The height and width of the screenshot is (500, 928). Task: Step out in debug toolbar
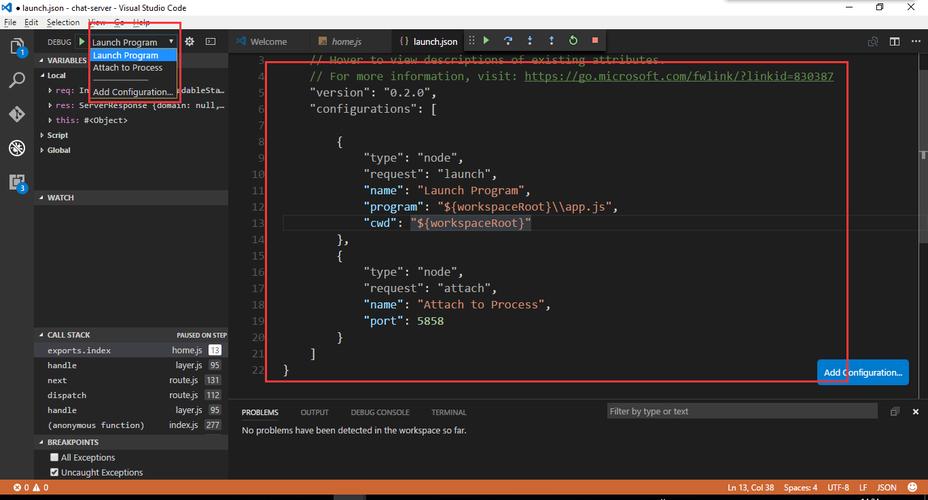(x=552, y=40)
